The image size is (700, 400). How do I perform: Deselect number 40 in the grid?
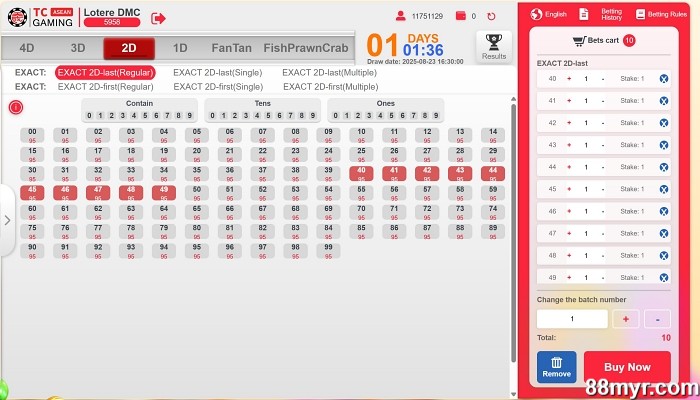pos(361,174)
